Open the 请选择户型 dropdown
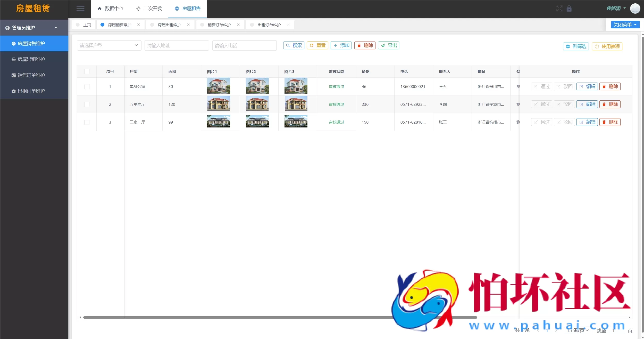644x339 pixels. (x=109, y=45)
